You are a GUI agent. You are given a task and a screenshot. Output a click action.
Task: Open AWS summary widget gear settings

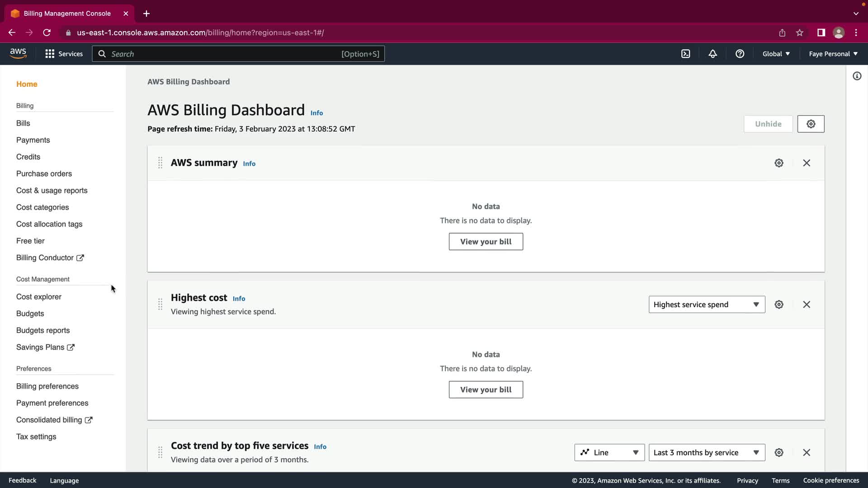tap(778, 163)
